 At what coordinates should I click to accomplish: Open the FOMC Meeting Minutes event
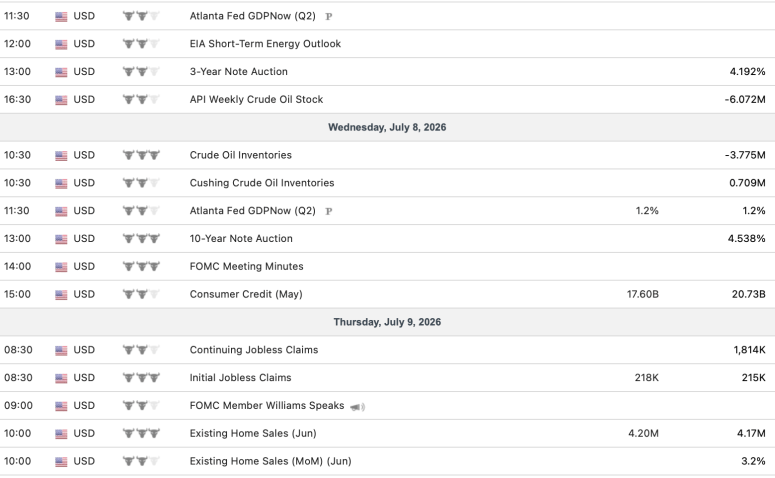coord(247,266)
